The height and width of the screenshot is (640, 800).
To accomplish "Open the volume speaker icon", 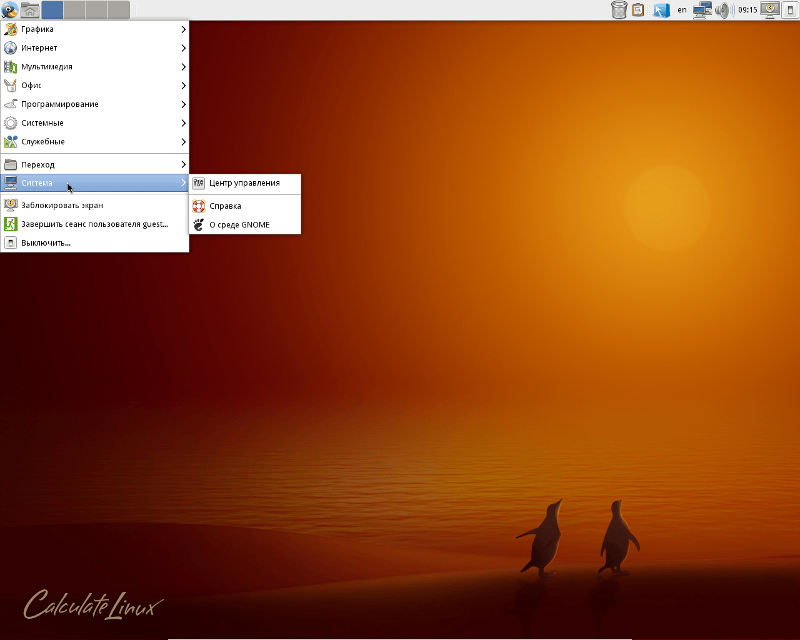I will (x=723, y=11).
